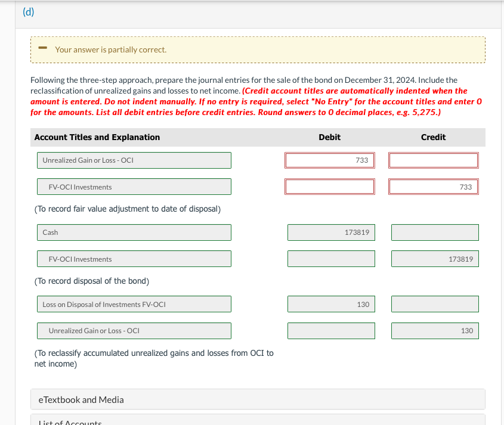The width and height of the screenshot is (504, 425).
Task: Click the credit field containing 130
Action: coord(435,330)
